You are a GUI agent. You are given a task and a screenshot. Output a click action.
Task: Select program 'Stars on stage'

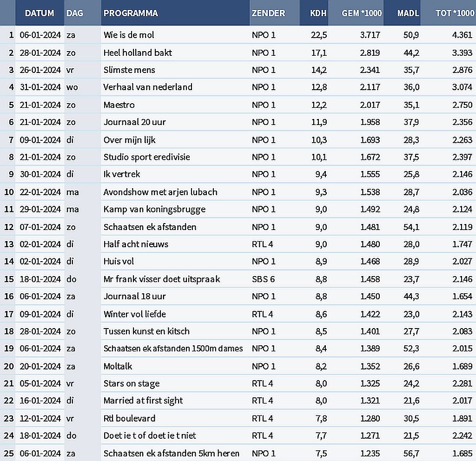132,383
